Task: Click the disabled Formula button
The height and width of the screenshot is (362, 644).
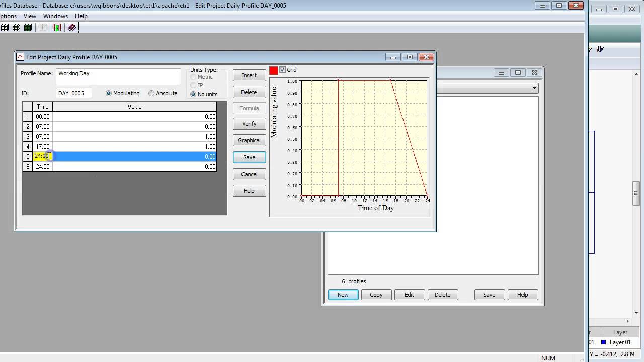Action: 249,108
